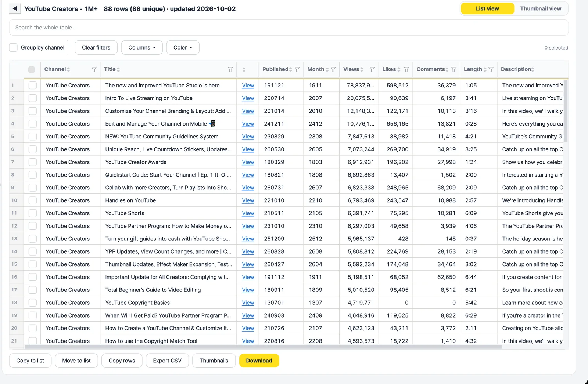
Task: Sort by the Channel column sort arrows
Action: [68, 69]
